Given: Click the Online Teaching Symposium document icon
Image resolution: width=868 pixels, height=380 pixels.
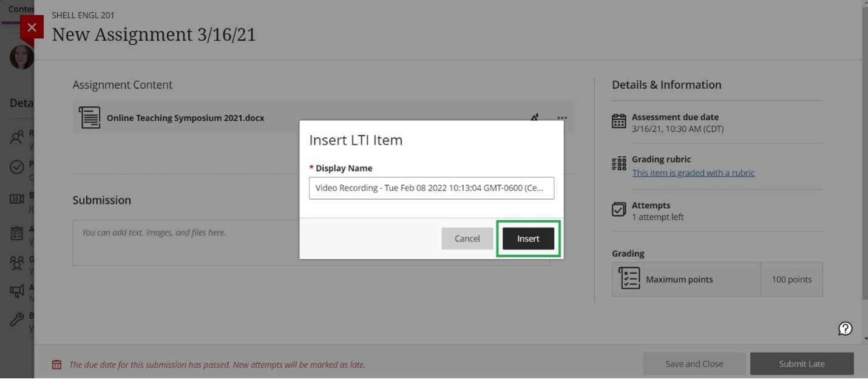Looking at the screenshot, I should point(90,118).
